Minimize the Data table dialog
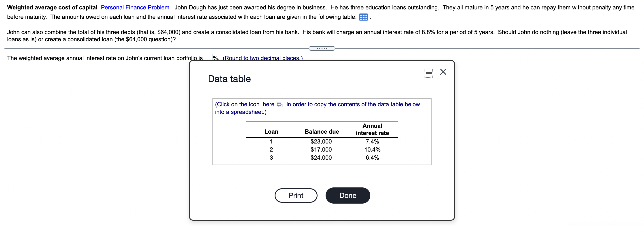The height and width of the screenshot is (226, 644). click(428, 73)
